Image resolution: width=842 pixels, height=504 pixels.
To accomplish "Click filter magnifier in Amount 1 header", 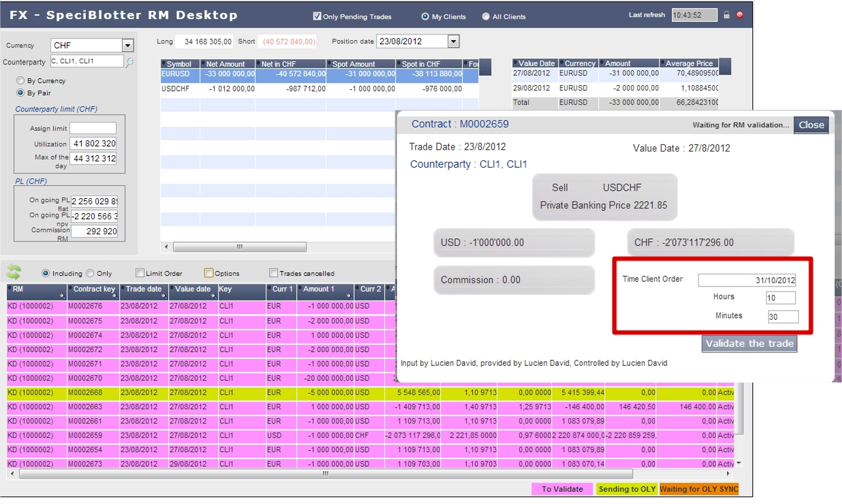I will 349,296.
